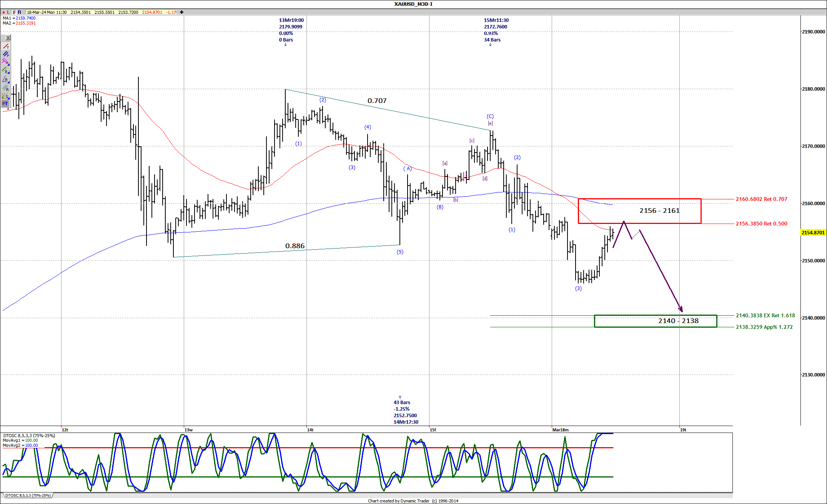827x504 pixels.
Task: Click the [b] wave label
Action: click(x=456, y=200)
